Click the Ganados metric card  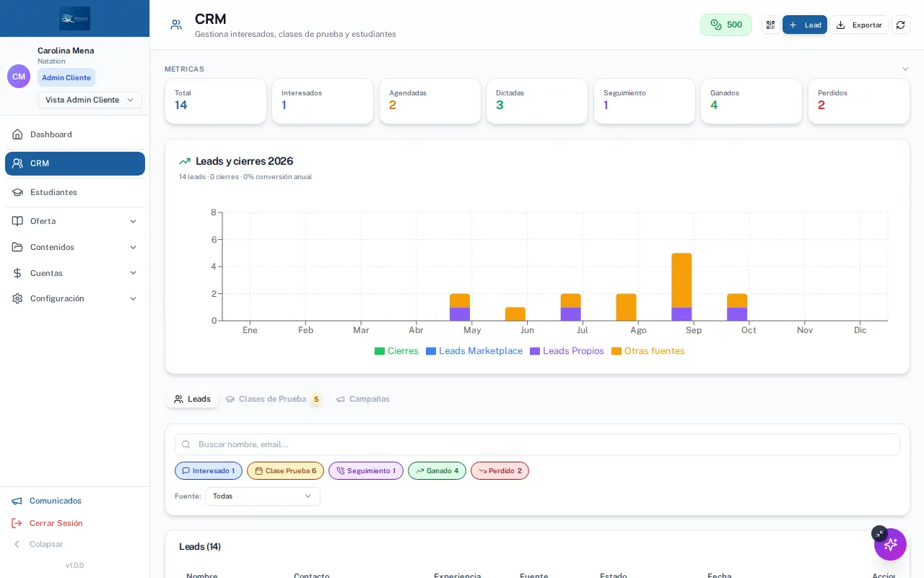point(751,101)
